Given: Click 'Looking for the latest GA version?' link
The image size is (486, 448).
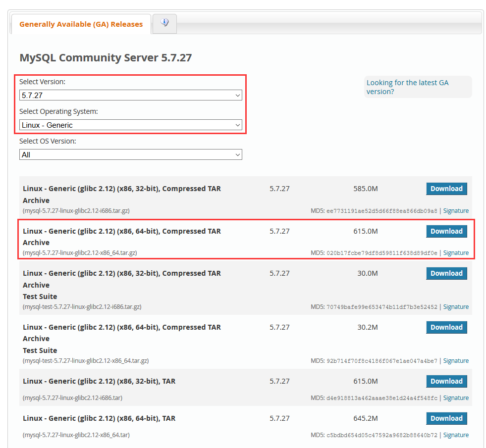Looking at the screenshot, I should click(x=407, y=87).
